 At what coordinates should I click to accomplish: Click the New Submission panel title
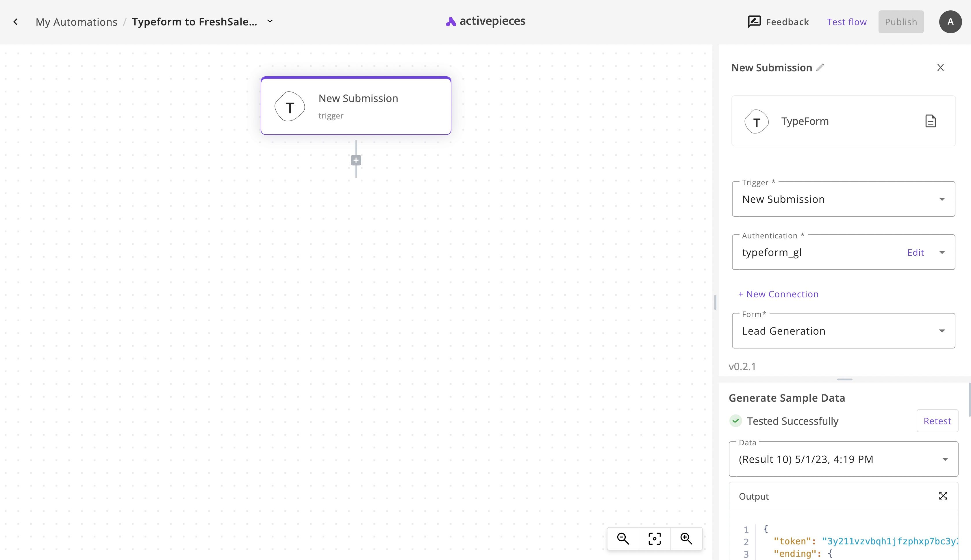(x=771, y=68)
